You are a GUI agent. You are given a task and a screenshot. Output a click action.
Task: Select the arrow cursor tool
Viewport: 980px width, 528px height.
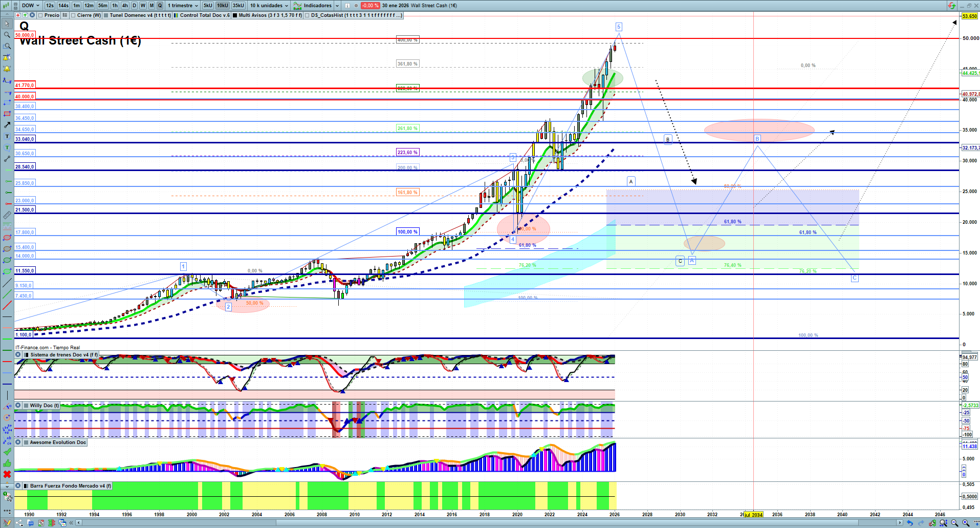click(7, 24)
